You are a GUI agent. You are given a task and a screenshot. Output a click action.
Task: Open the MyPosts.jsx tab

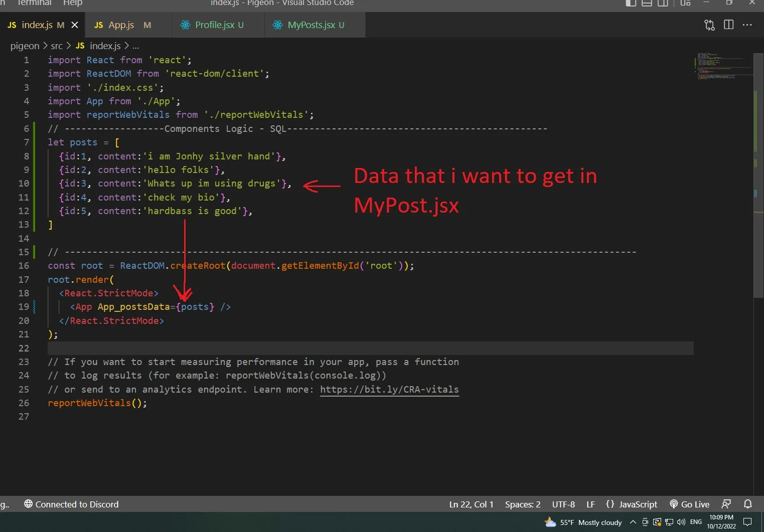tap(311, 25)
